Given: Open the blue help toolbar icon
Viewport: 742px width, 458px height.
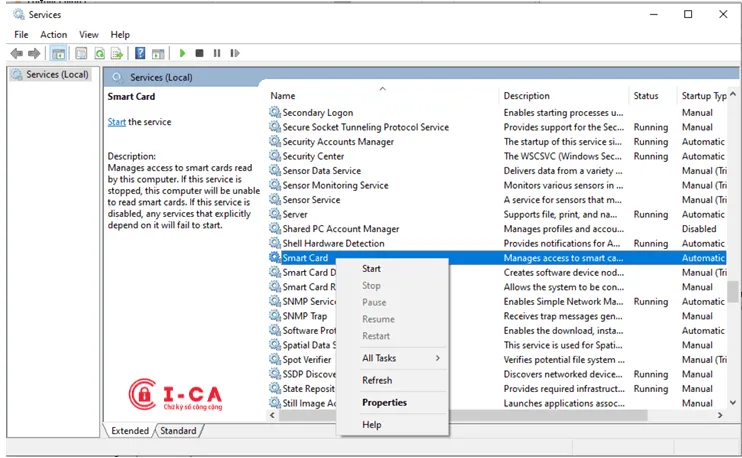Looking at the screenshot, I should (x=140, y=53).
